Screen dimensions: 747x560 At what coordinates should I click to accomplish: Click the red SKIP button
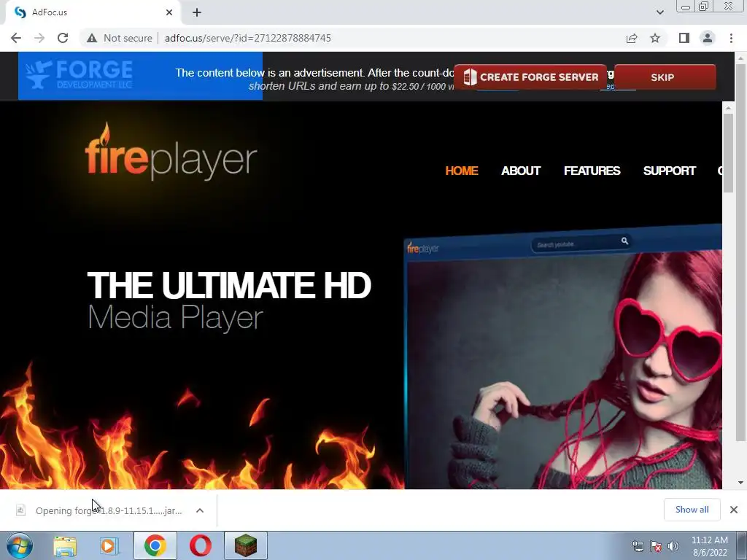point(665,77)
